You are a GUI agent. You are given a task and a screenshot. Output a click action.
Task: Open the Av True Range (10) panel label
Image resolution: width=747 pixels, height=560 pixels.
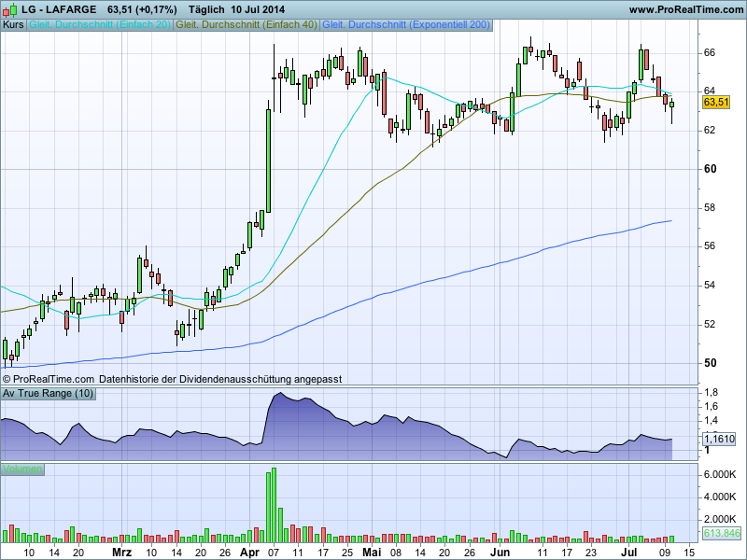point(49,394)
